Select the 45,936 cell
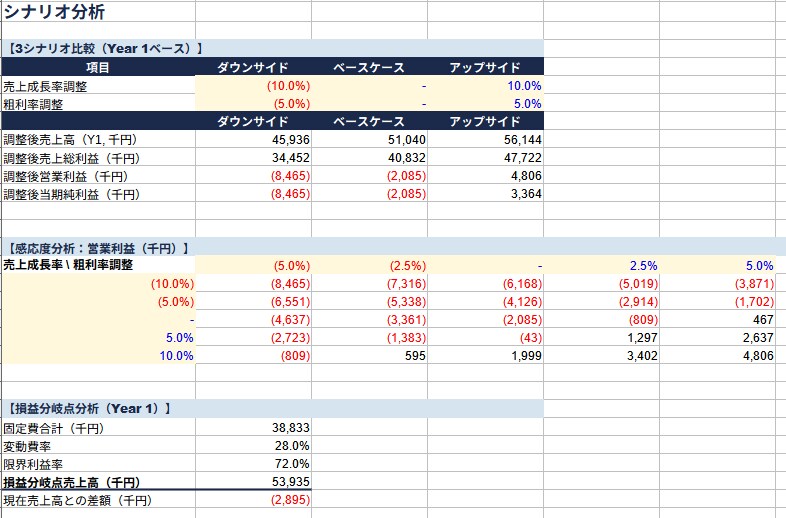Image resolution: width=786 pixels, height=518 pixels. [254, 139]
